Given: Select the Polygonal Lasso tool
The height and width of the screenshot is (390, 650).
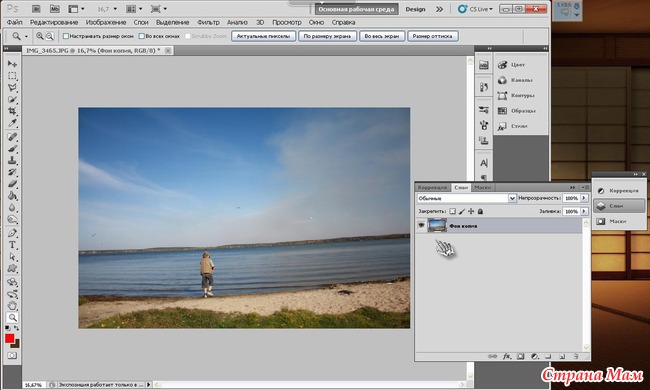Looking at the screenshot, I should tap(12, 87).
